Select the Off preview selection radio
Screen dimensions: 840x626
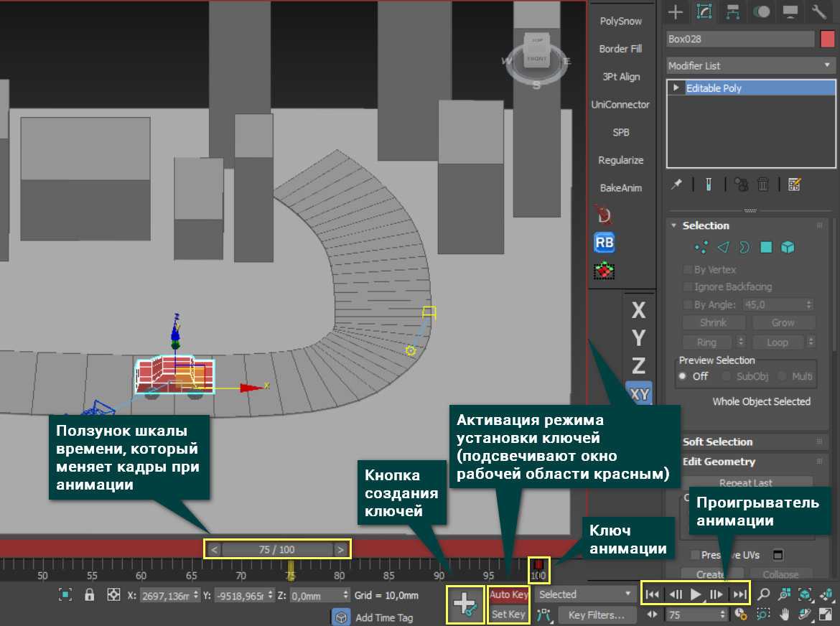(682, 376)
